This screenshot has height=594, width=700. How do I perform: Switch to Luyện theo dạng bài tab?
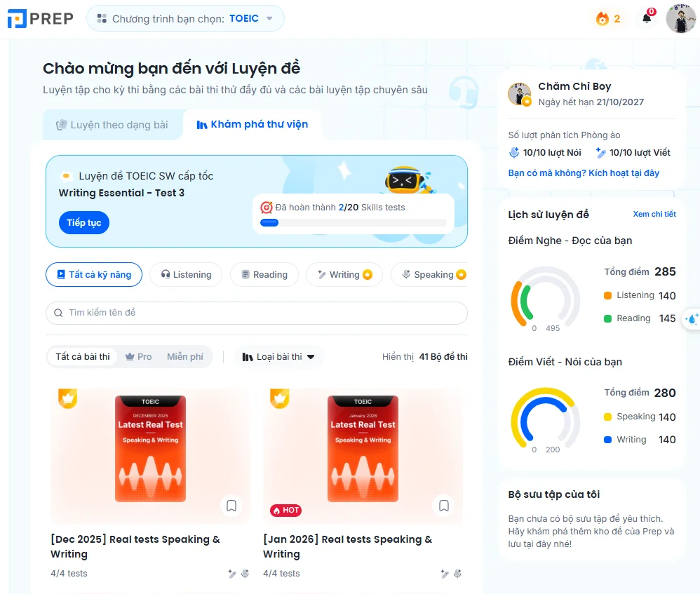tap(112, 125)
